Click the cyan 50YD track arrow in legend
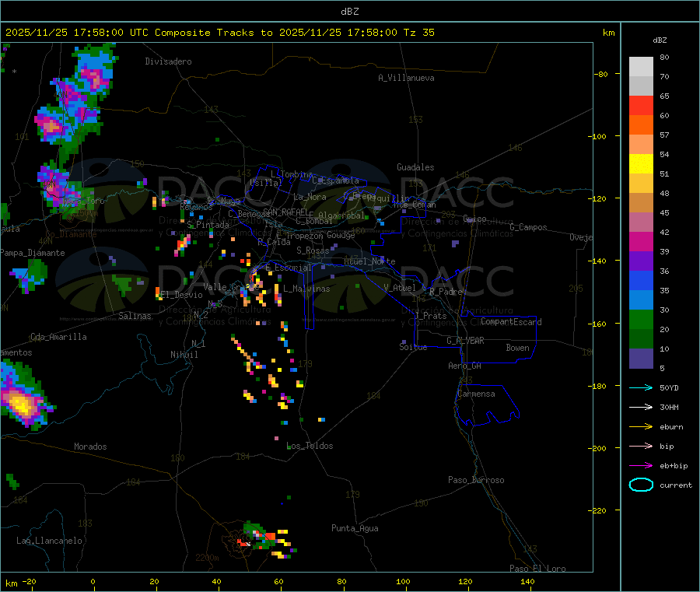 pyautogui.click(x=641, y=387)
